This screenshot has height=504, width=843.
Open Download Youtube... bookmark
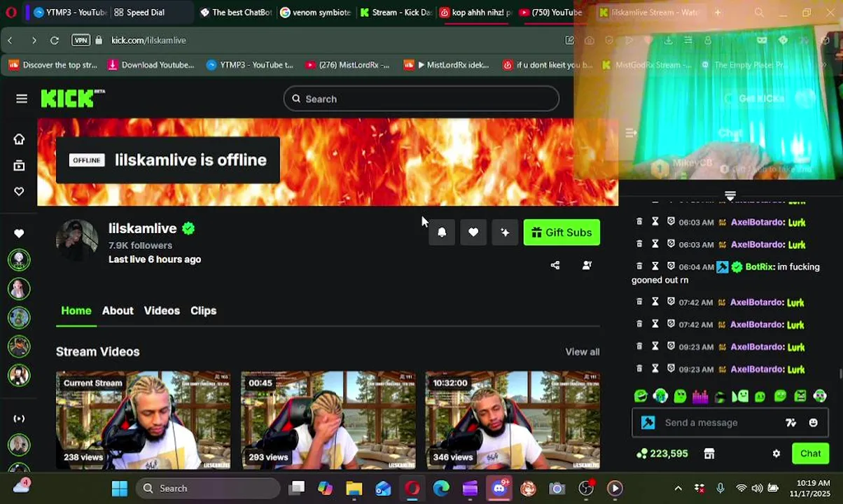[x=151, y=65]
